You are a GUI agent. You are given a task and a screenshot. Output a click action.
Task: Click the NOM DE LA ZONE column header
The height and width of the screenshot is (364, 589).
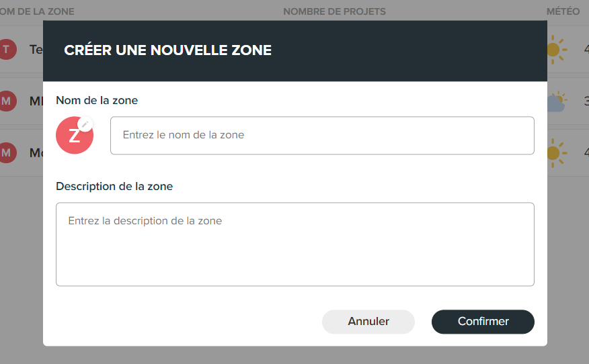[37, 11]
